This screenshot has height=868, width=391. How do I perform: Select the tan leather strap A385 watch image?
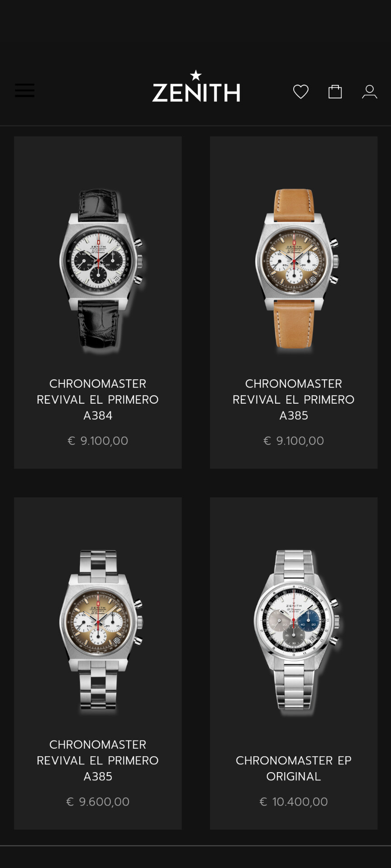(297, 269)
